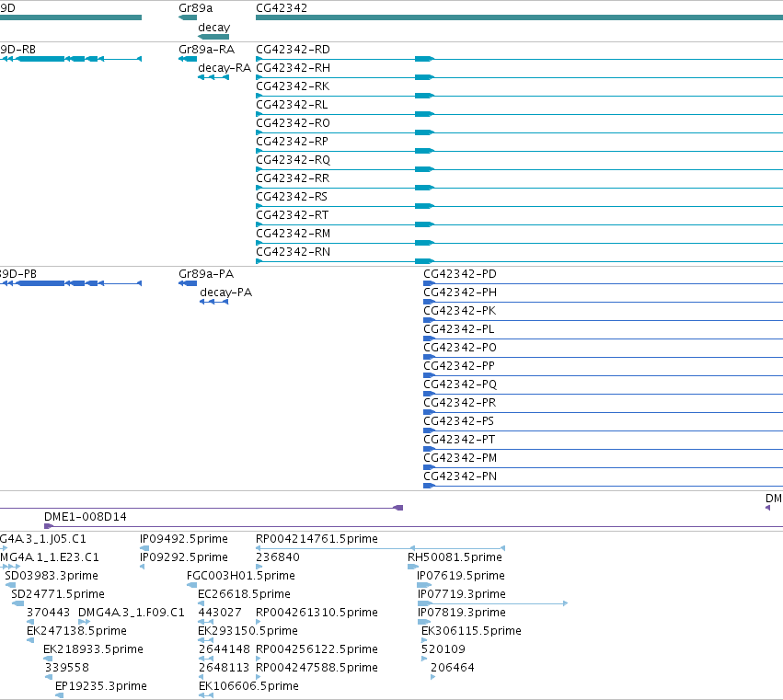The width and height of the screenshot is (783, 700).
Task: Click the CG42342-PH protein label
Action: pyautogui.click(x=460, y=293)
